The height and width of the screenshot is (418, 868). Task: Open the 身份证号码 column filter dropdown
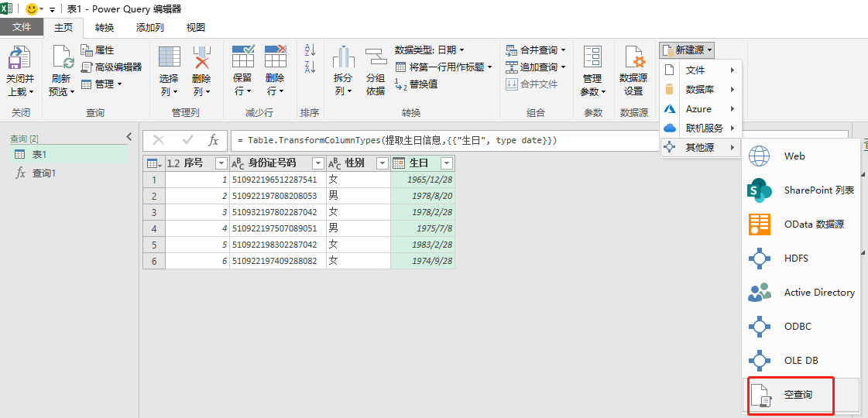point(317,163)
